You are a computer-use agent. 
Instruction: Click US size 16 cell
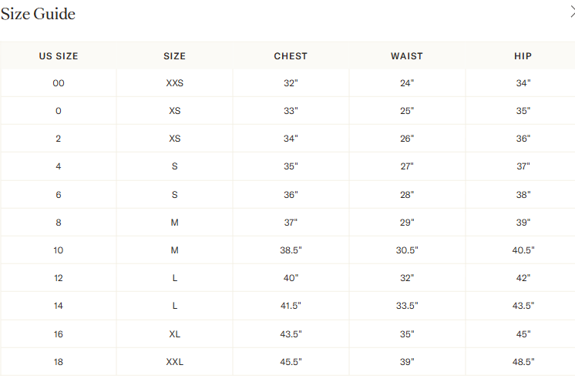[x=59, y=334]
